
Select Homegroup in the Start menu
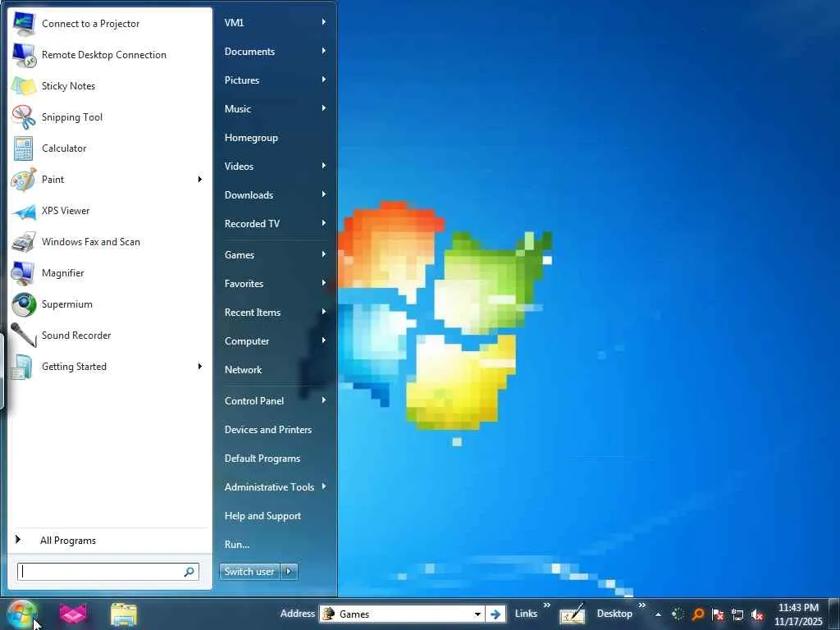point(276,138)
